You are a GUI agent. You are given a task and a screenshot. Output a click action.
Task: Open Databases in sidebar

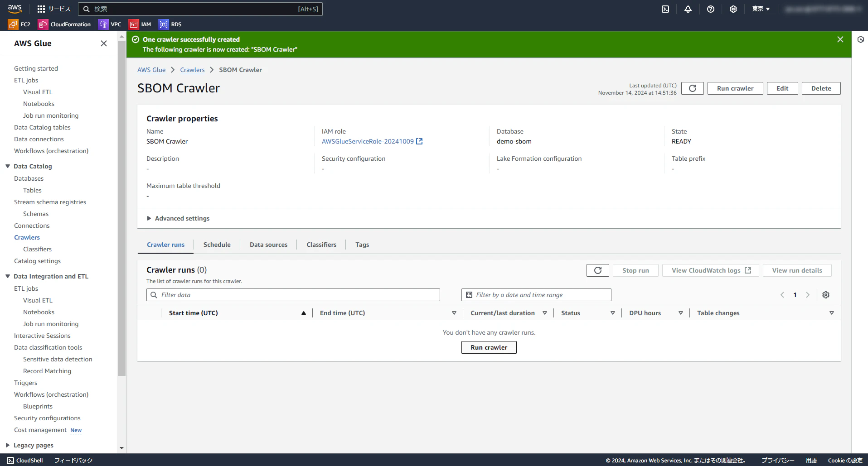pyautogui.click(x=29, y=178)
